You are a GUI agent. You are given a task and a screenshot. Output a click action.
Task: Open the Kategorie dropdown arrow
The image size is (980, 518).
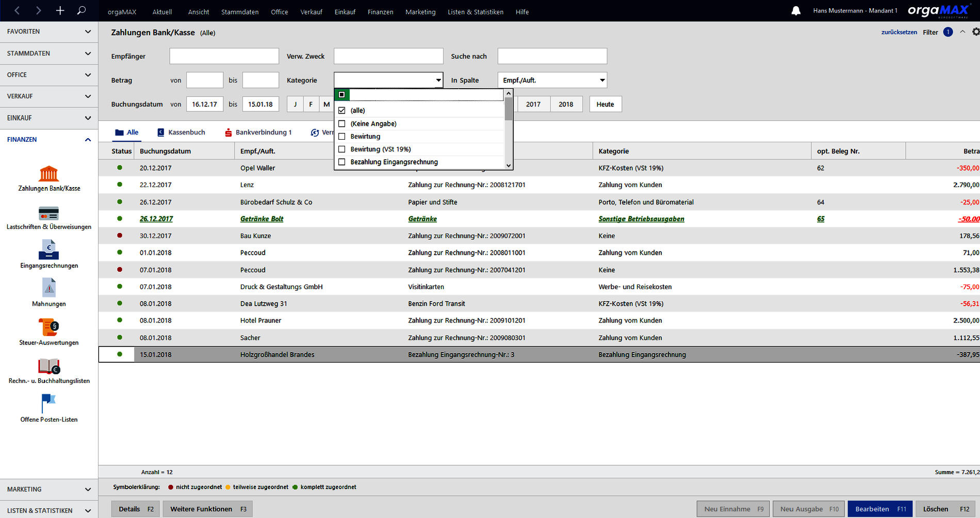(438, 80)
